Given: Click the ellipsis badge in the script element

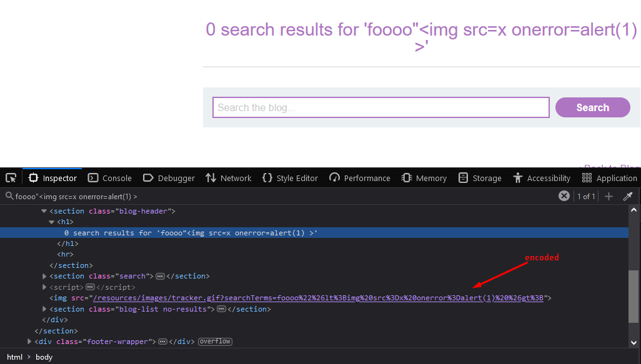Looking at the screenshot, I should click(x=90, y=287).
